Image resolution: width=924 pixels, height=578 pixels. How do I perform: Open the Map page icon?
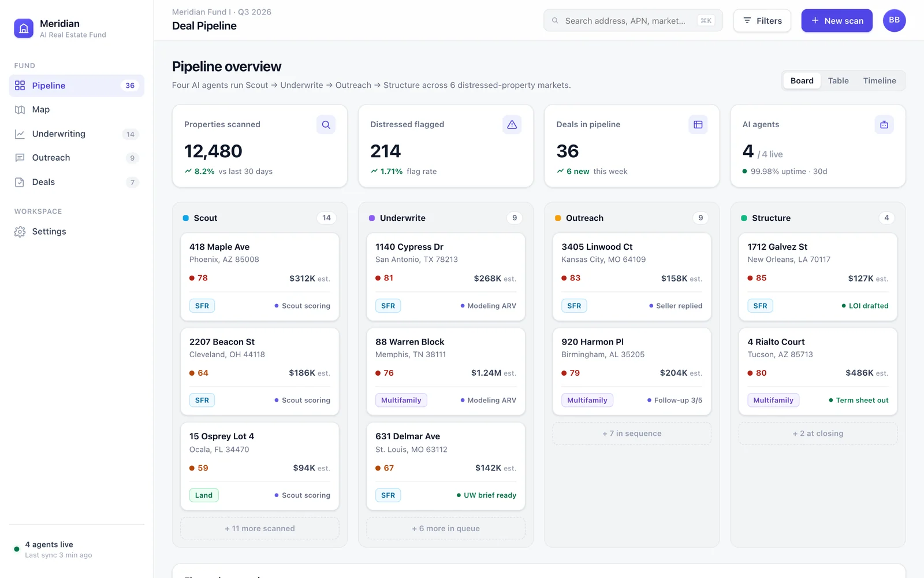[x=20, y=110]
